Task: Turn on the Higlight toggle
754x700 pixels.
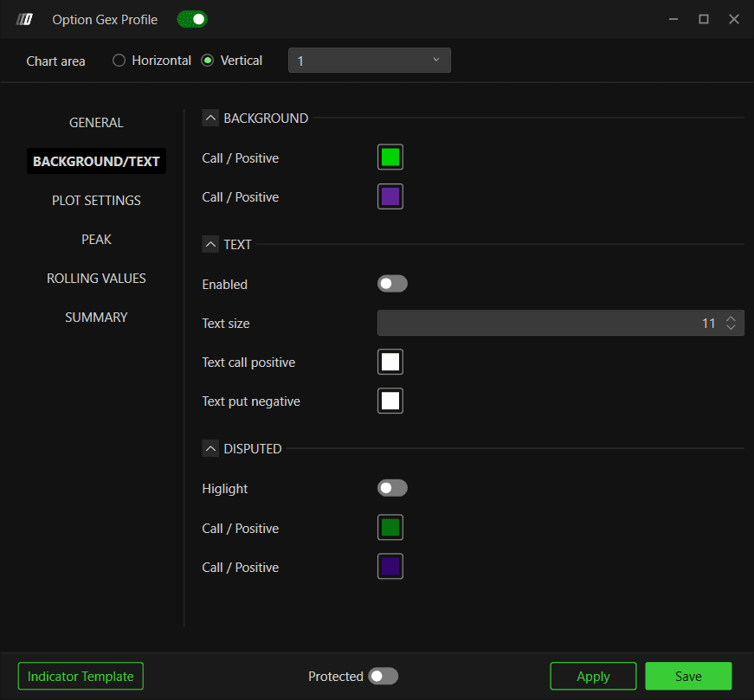Action: [x=392, y=488]
